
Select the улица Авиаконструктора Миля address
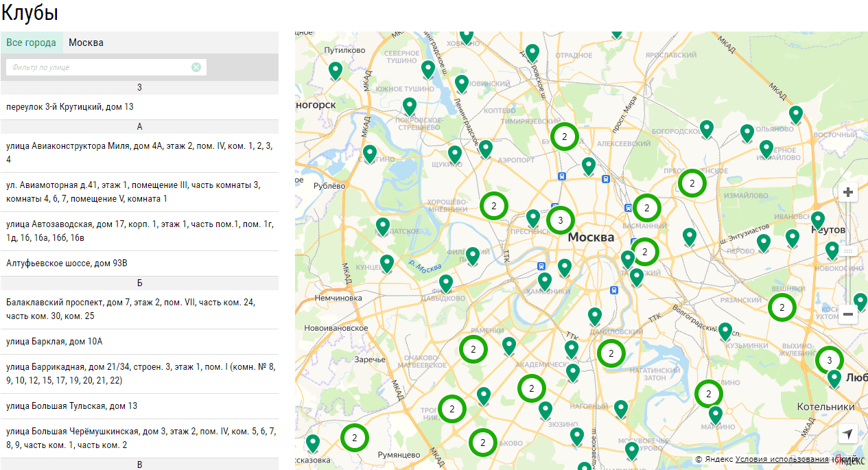click(x=139, y=153)
